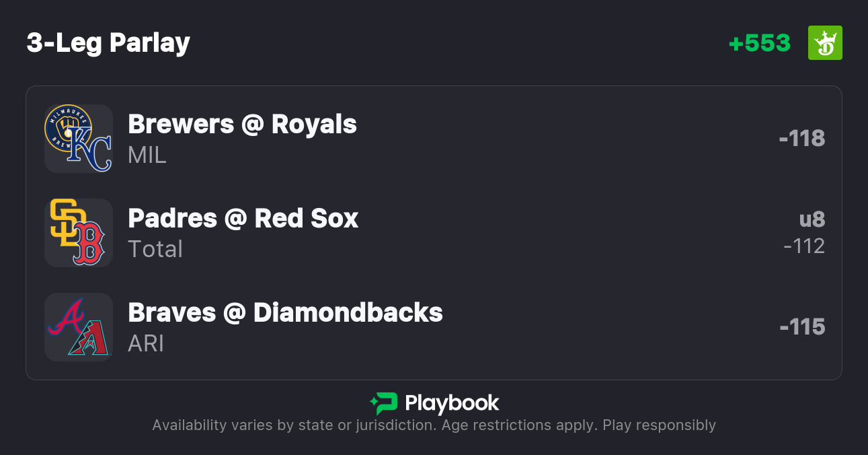Screen dimensions: 868x455
Task: Click the +553 parlay odds
Action: (x=760, y=43)
